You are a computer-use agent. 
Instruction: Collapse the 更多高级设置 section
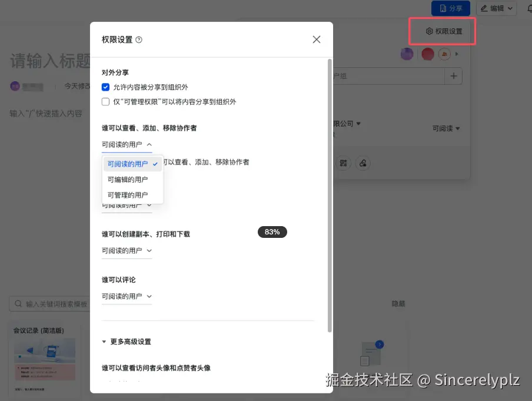tap(128, 342)
